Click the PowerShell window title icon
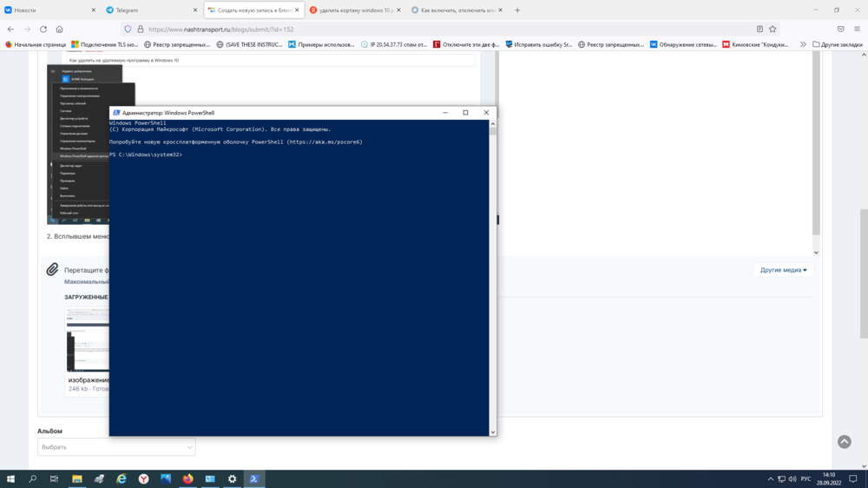 [x=116, y=112]
